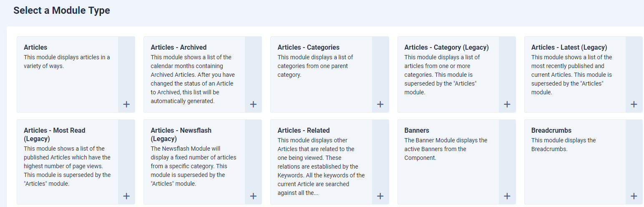This screenshot has width=644, height=207.
Task: Click the plus icon on Banners card
Action: coord(507,196)
